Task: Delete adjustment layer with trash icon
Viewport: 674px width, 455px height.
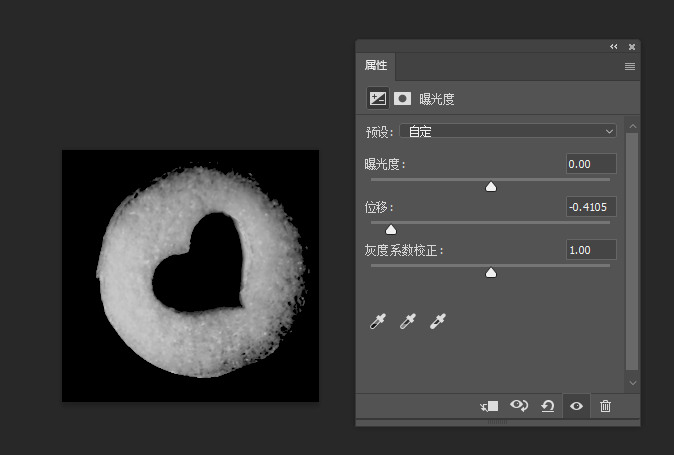Action: [605, 406]
